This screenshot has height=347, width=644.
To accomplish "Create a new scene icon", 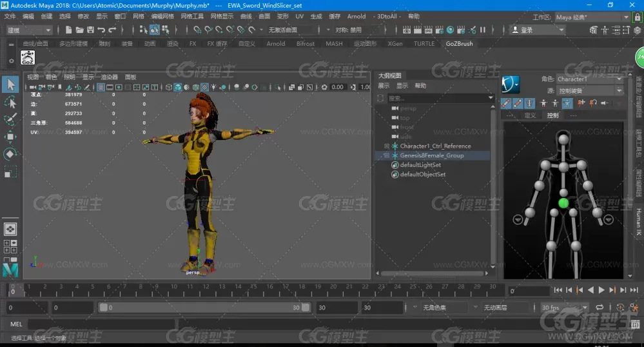I will coord(68,30).
